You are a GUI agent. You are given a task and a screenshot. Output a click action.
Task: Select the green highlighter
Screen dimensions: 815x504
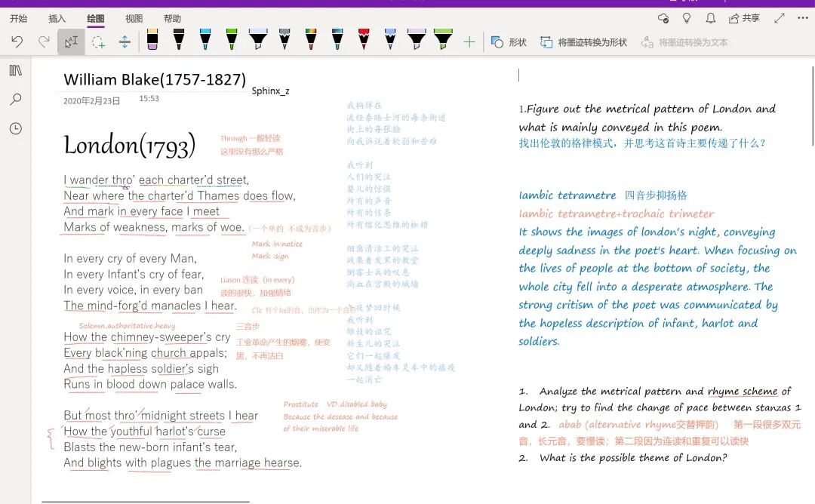click(443, 39)
